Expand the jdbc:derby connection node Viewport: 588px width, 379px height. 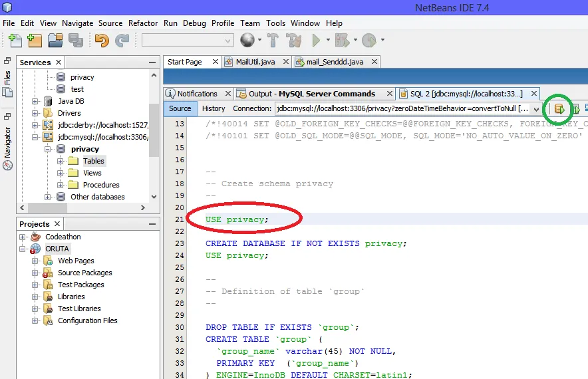pos(35,125)
